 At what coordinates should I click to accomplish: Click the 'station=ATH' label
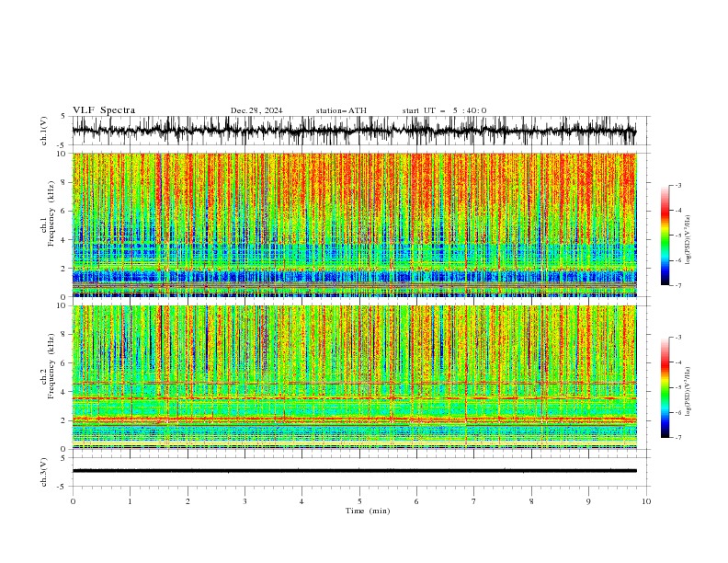341,110
